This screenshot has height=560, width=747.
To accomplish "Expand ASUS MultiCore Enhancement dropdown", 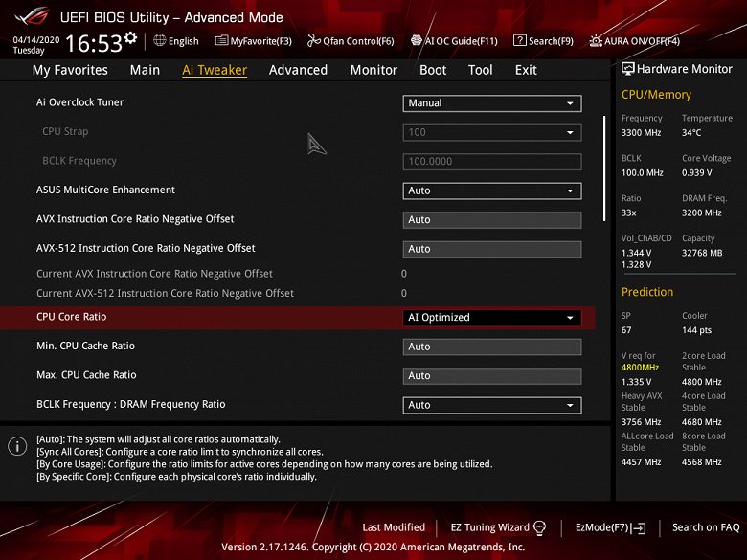I will [x=492, y=190].
